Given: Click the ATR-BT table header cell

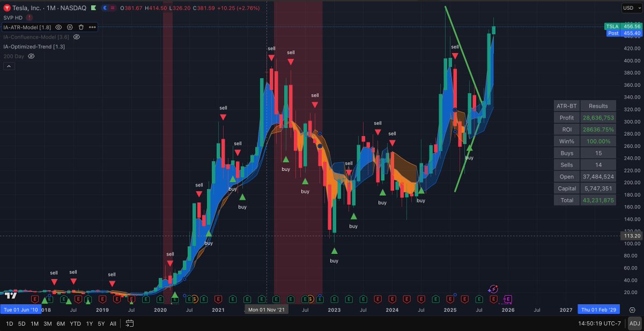Looking at the screenshot, I should point(567,106).
